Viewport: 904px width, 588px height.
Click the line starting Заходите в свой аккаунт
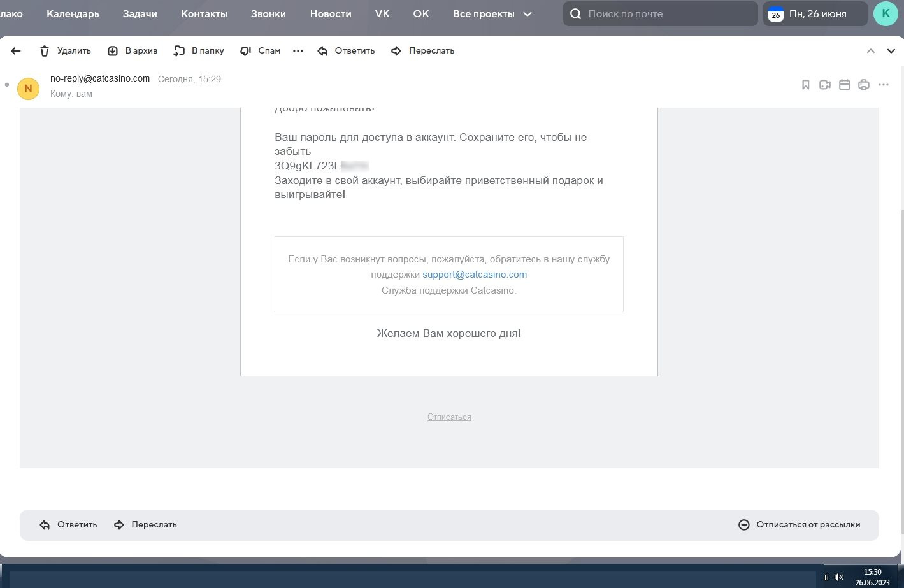[x=439, y=180]
